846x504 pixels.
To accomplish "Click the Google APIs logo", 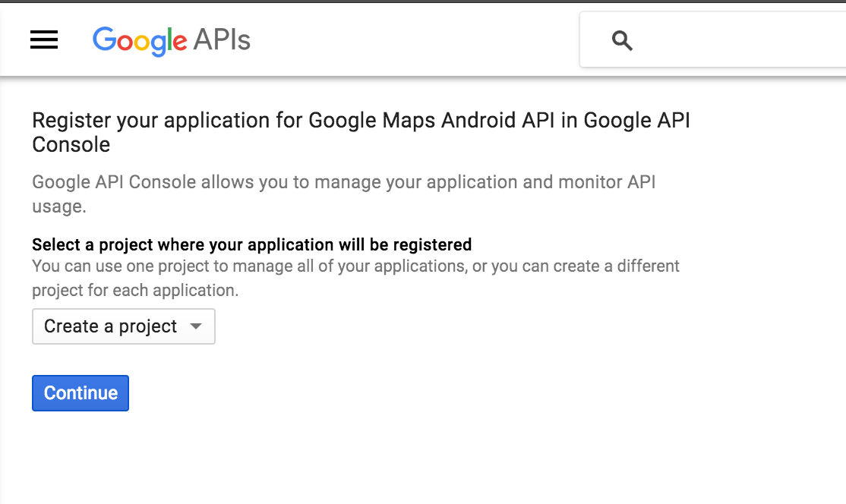I will [172, 41].
